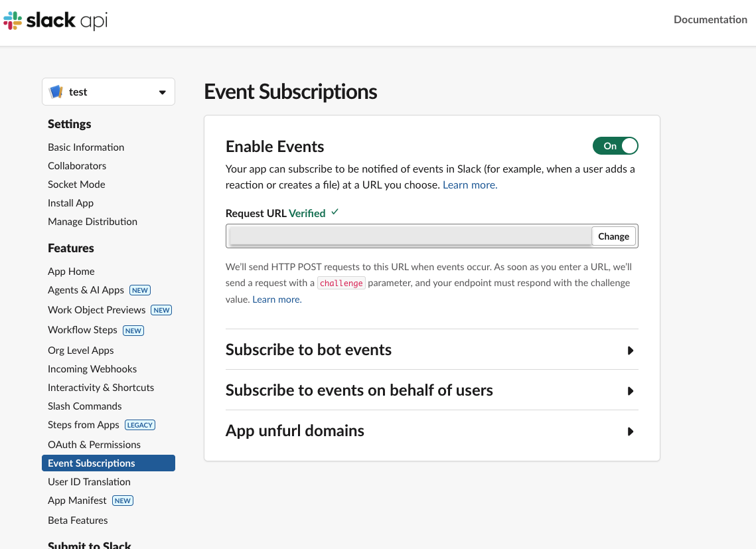Click the LEGACY badge beside Steps from Apps
The width and height of the screenshot is (756, 549).
click(x=139, y=425)
